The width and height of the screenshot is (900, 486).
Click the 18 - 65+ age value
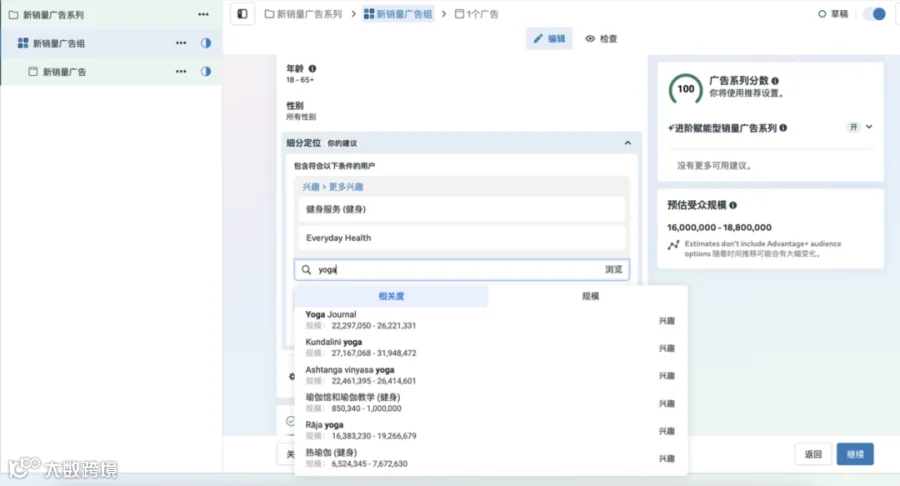click(x=300, y=80)
